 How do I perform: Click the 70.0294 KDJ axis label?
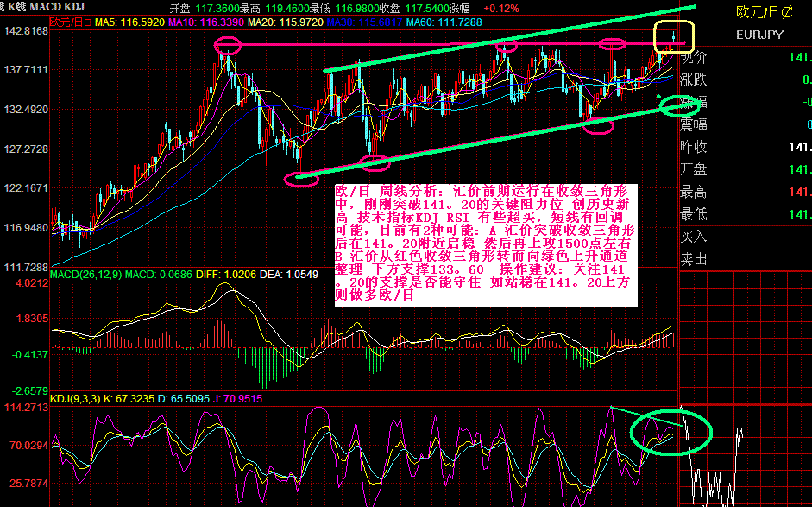(28, 446)
